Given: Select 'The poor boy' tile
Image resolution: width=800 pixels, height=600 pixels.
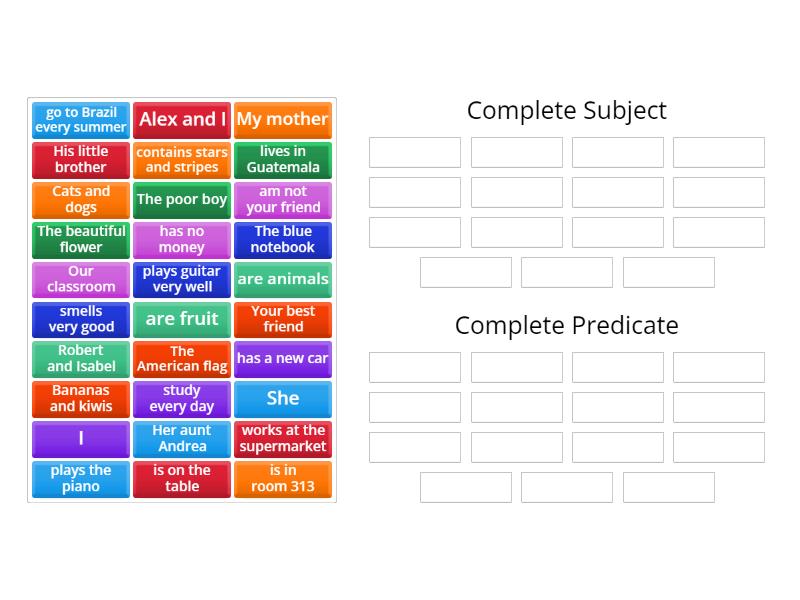Looking at the screenshot, I should coord(182,200).
